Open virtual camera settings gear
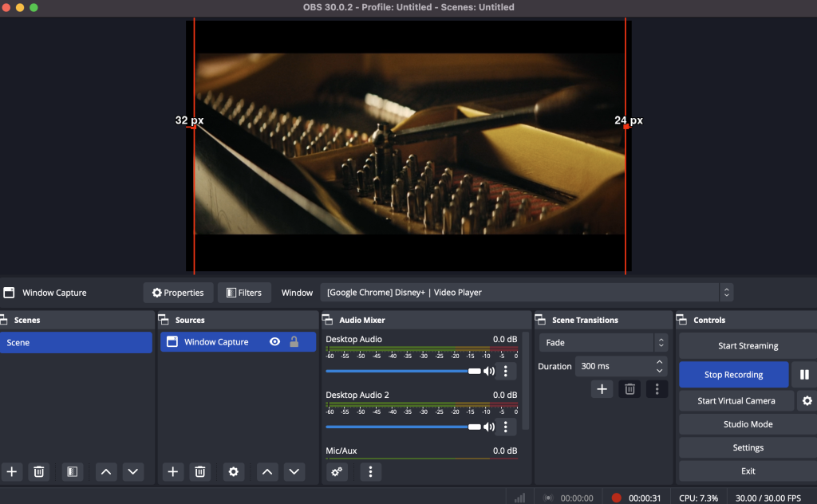Viewport: 817px width, 504px height. tap(807, 401)
